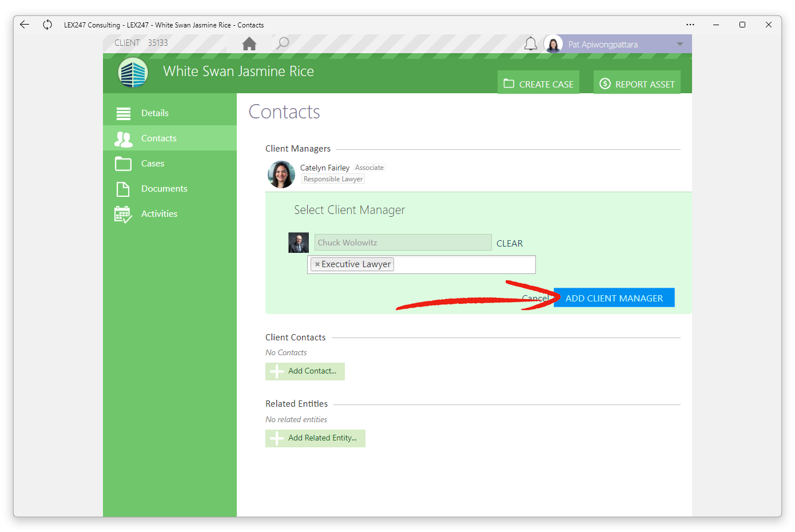The width and height of the screenshot is (795, 532).
Task: Click the Details list icon
Action: [x=124, y=113]
